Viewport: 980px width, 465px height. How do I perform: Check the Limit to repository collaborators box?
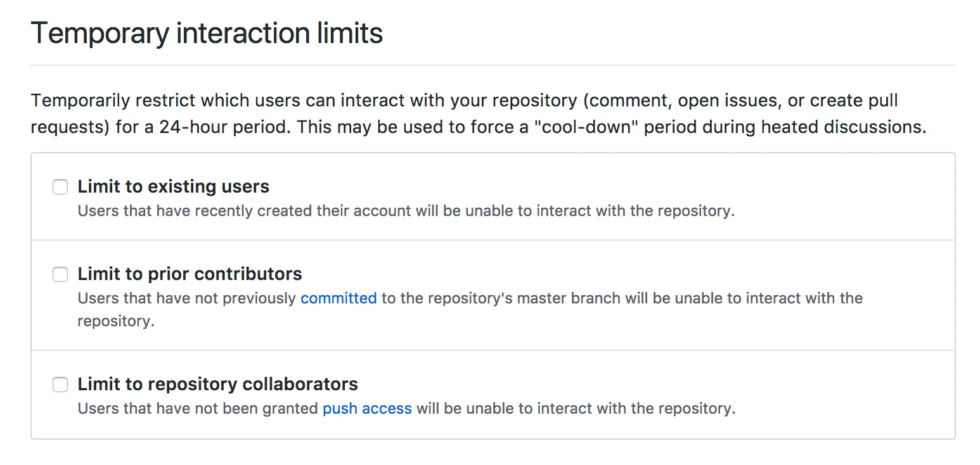(x=60, y=385)
